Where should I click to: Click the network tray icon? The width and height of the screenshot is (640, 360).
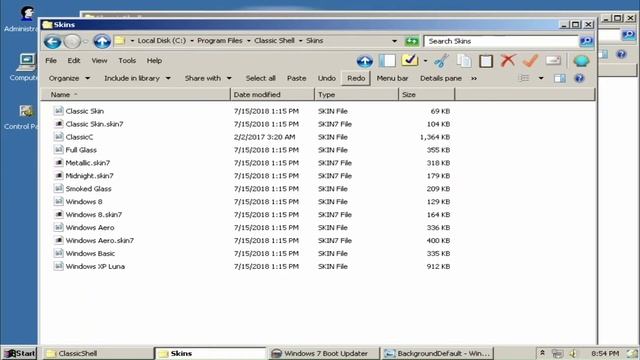(558, 353)
